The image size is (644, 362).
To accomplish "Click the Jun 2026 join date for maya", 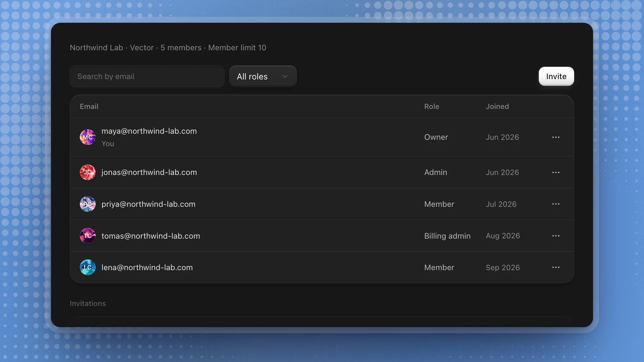I will [x=502, y=137].
